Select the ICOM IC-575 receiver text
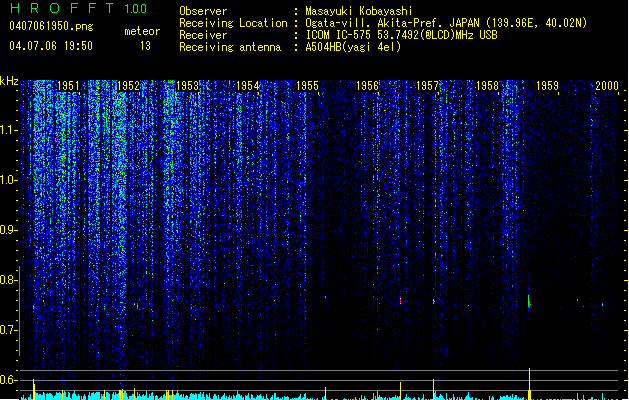The width and height of the screenshot is (629, 400). pos(401,35)
